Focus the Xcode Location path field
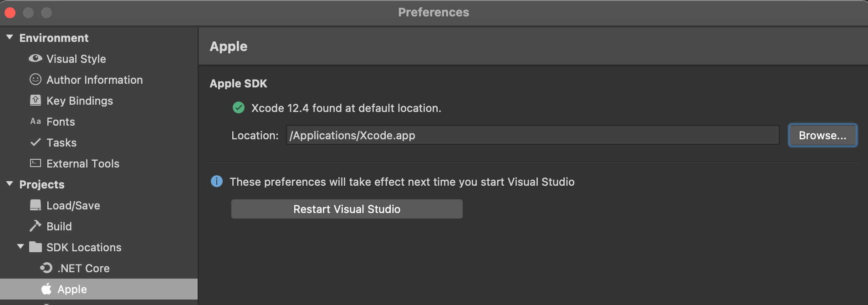The width and height of the screenshot is (868, 305). pos(532,135)
